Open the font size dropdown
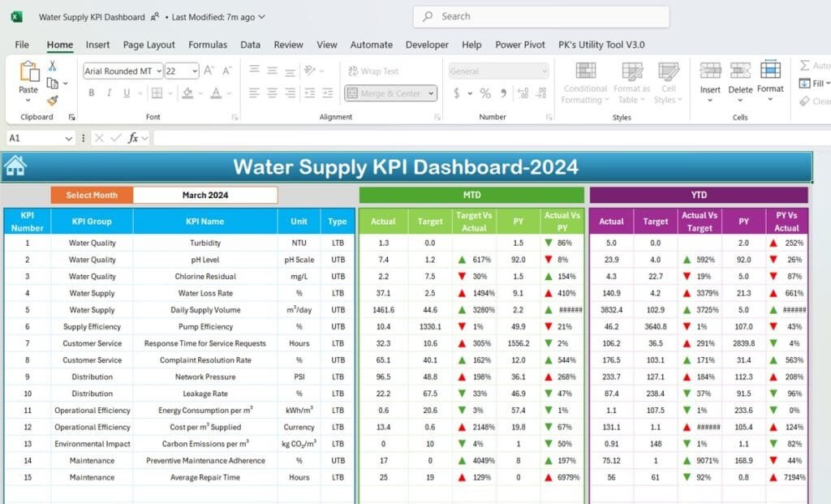 pyautogui.click(x=195, y=69)
